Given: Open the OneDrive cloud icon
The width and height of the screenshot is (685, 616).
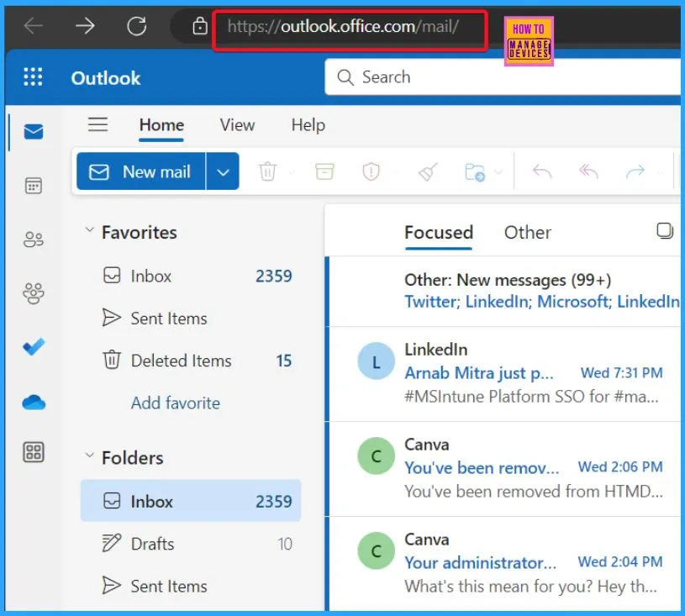Looking at the screenshot, I should pyautogui.click(x=34, y=403).
